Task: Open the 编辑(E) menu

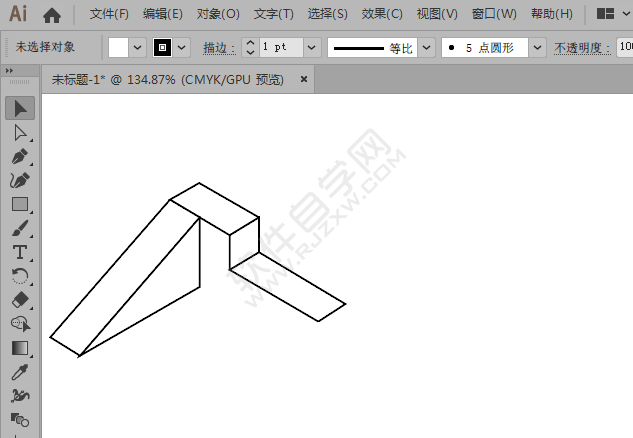Action: pyautogui.click(x=163, y=14)
